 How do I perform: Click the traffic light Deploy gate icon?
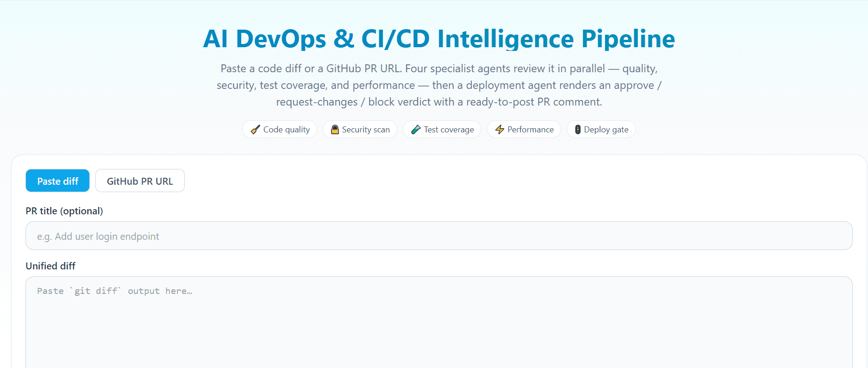tap(578, 130)
